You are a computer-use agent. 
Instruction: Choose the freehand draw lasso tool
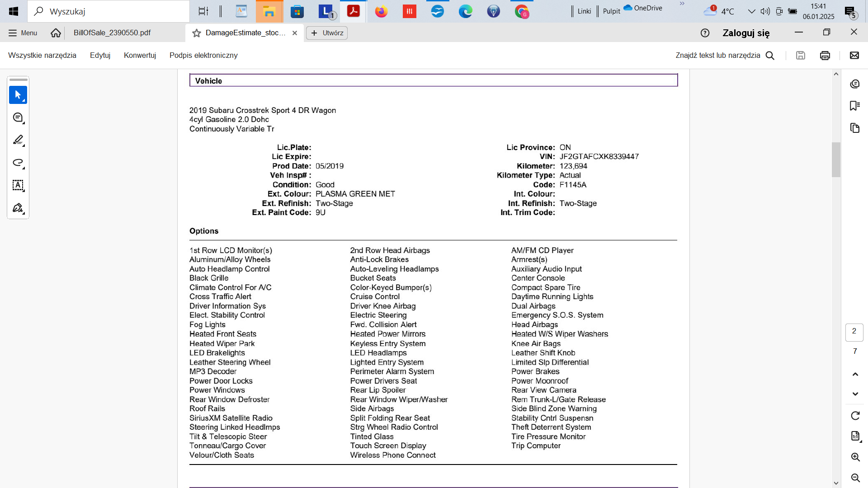tap(18, 163)
